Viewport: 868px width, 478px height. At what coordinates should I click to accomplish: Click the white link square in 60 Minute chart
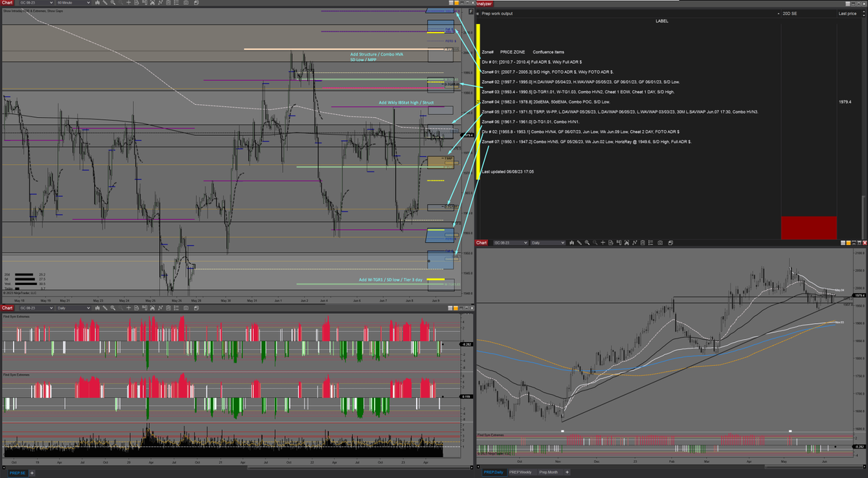tap(451, 3)
